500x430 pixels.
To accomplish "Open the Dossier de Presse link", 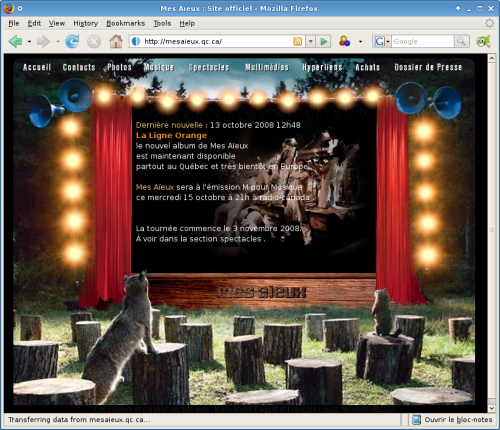I will 428,67.
